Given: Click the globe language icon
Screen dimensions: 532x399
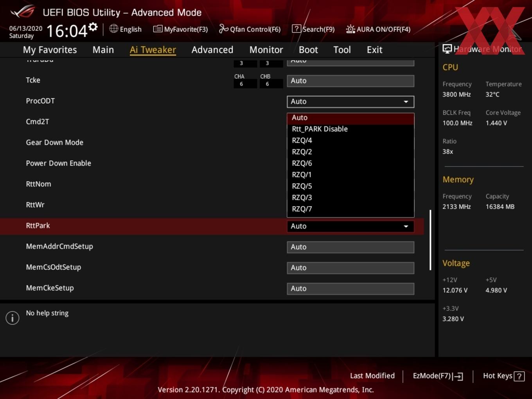Looking at the screenshot, I should [x=113, y=29].
